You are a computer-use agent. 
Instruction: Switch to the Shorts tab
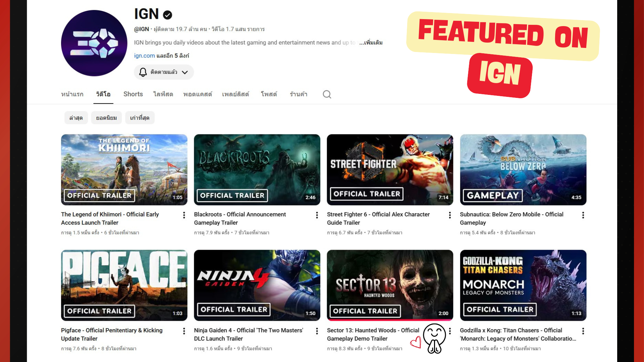(133, 94)
